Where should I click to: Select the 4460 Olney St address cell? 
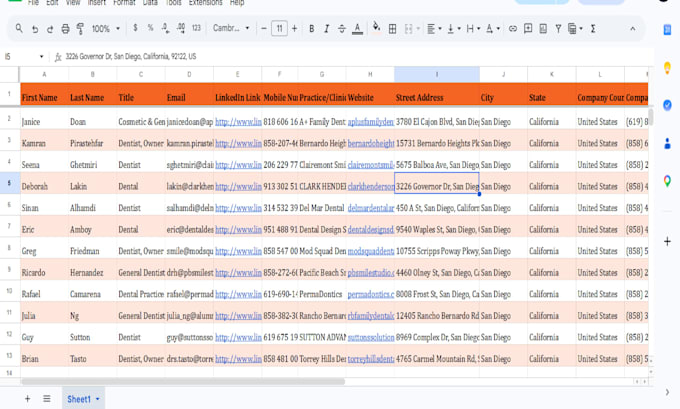[x=437, y=269]
